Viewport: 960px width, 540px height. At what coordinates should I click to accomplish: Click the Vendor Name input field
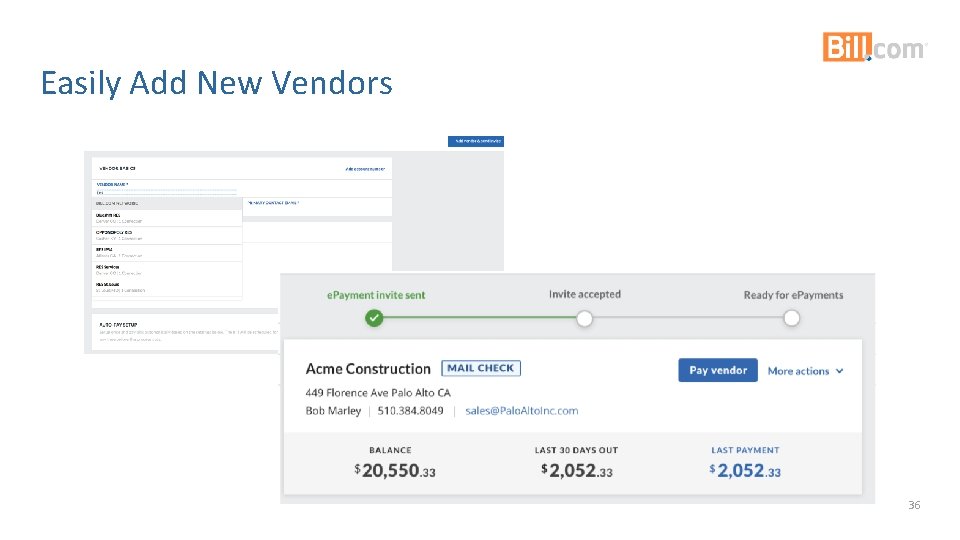[167, 193]
